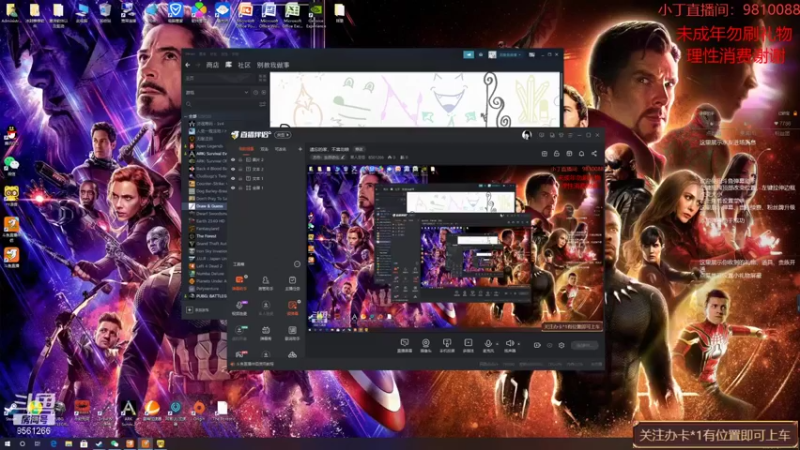Toggle the lock on the 图片 2 source
800x450 pixels.
[x=241, y=160]
